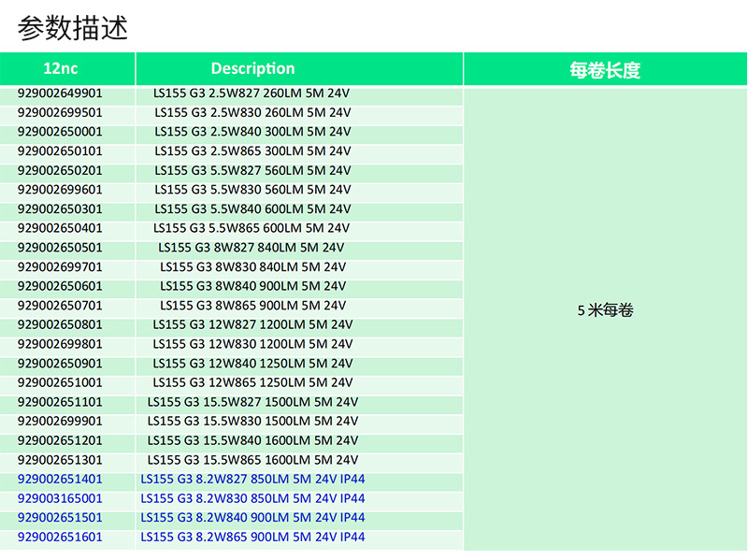Click description LS155 G3 8.2W830 850LM IP44

(x=252, y=498)
